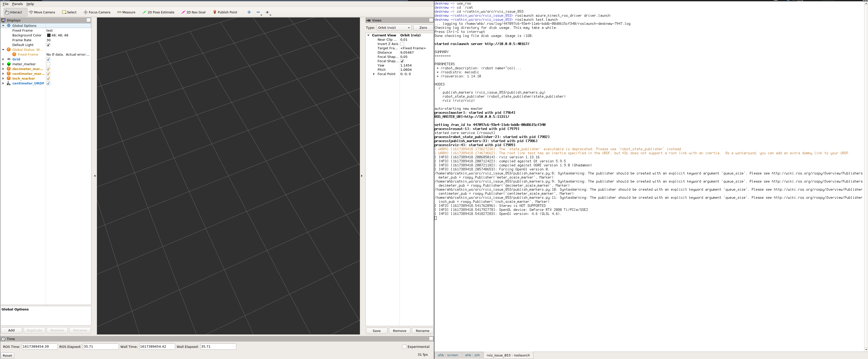The height and width of the screenshot is (359, 868).
Task: Disable the Grid display
Action: [x=48, y=59]
